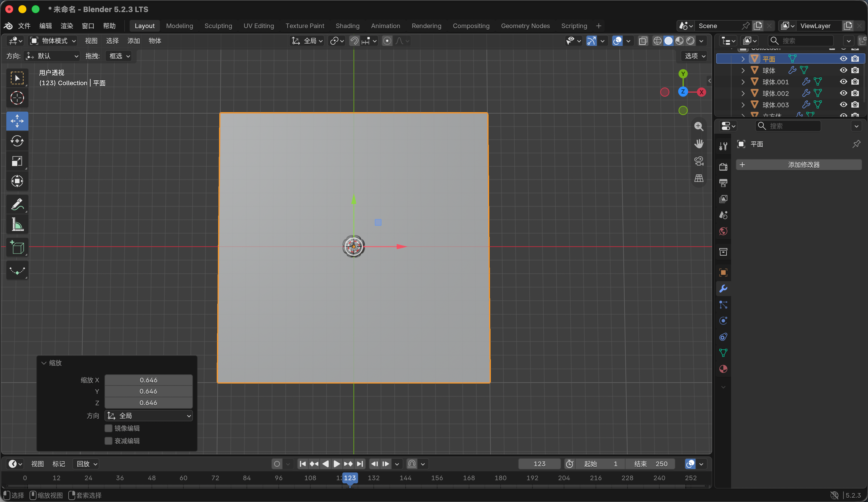Click the play animation button
Viewport: 868px width, 502px height.
pyautogui.click(x=336, y=464)
